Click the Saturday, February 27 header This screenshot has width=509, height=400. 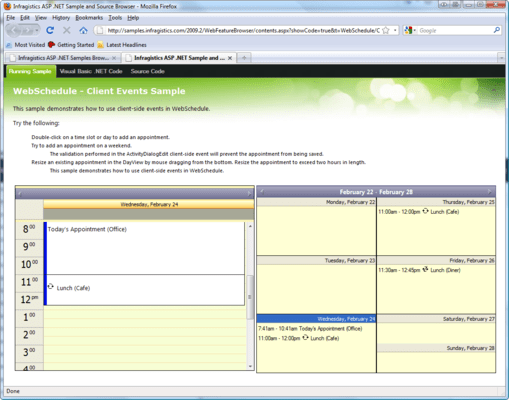pyautogui.click(x=436, y=319)
